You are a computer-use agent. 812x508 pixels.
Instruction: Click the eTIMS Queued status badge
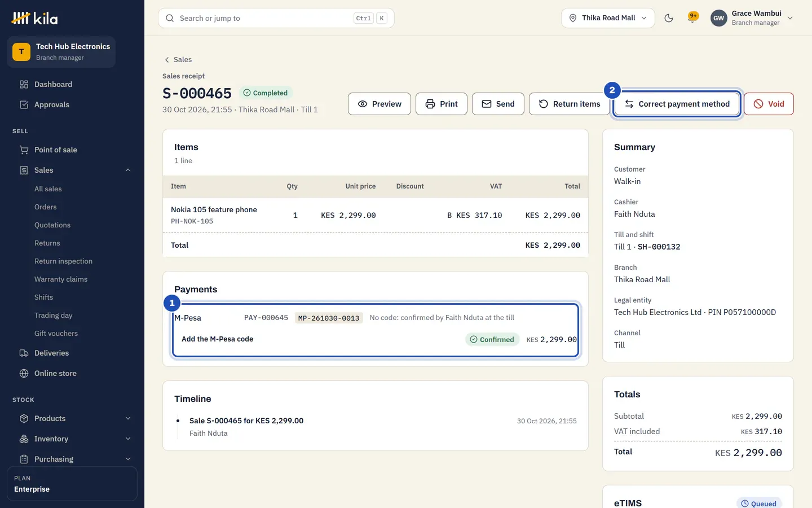coord(759,503)
